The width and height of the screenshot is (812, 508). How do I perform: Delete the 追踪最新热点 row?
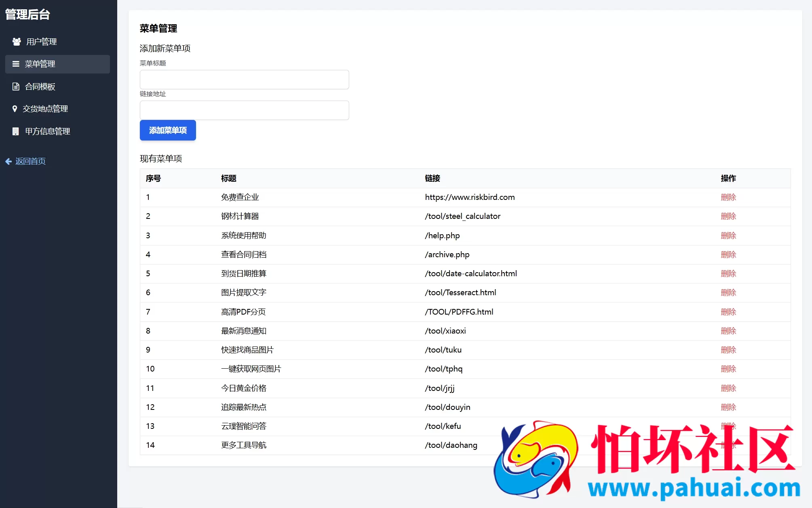coord(728,407)
